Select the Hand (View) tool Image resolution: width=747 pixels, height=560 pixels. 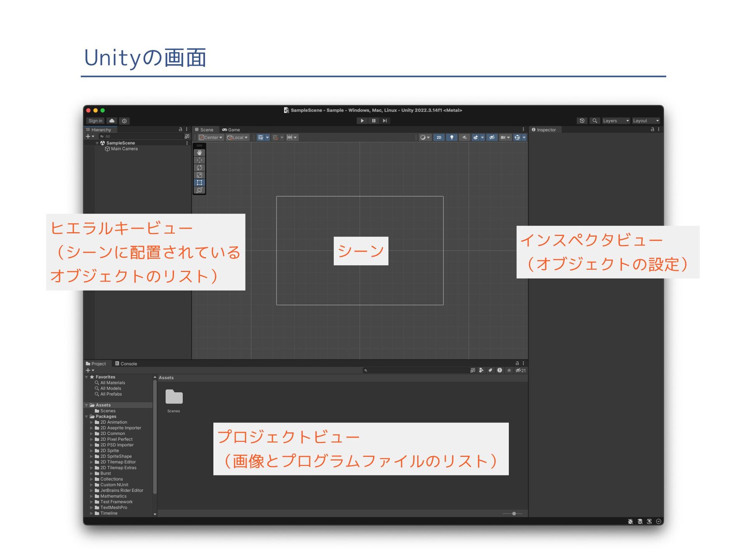click(x=199, y=153)
